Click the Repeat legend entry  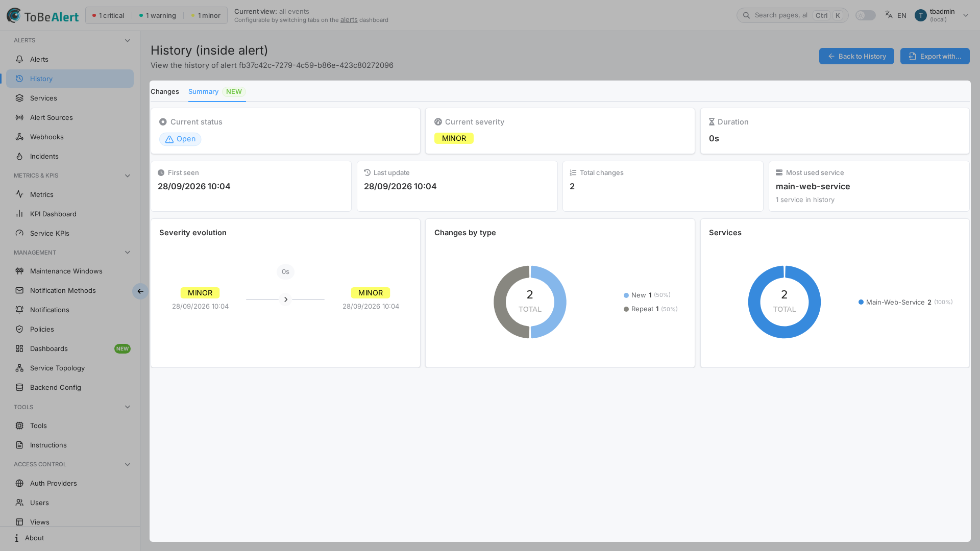[650, 309]
